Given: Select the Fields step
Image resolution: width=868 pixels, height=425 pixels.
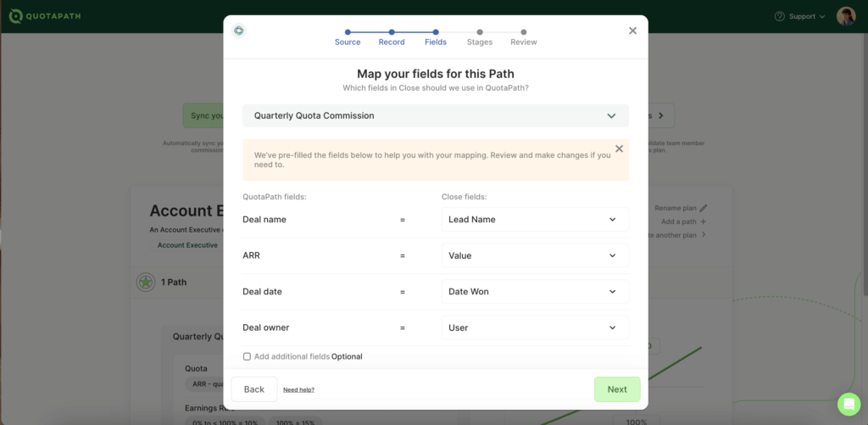Looking at the screenshot, I should (436, 37).
